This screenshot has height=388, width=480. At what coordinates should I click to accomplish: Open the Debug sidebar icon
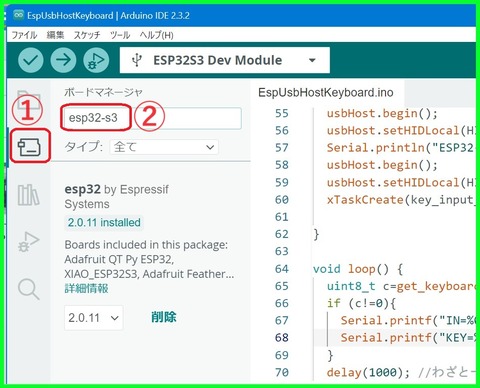pos(28,242)
